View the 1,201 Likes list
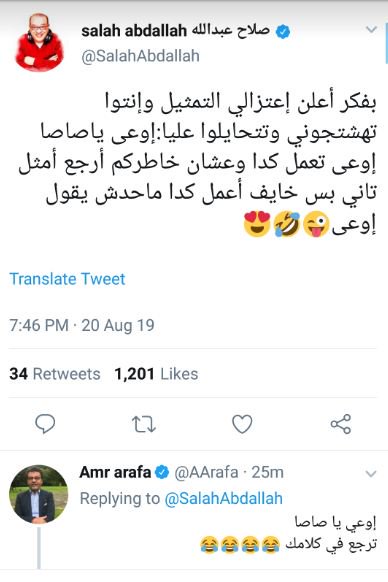 coord(156,374)
